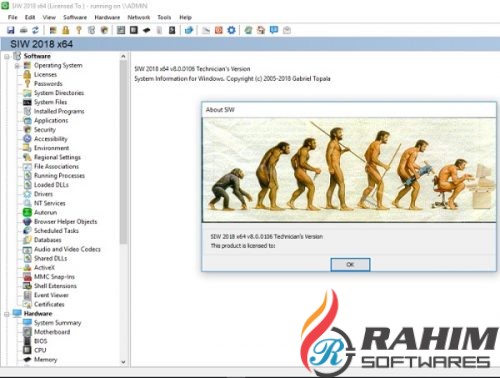The width and height of the screenshot is (500, 378).
Task: Select Regional Settings in the tree
Action: click(57, 157)
